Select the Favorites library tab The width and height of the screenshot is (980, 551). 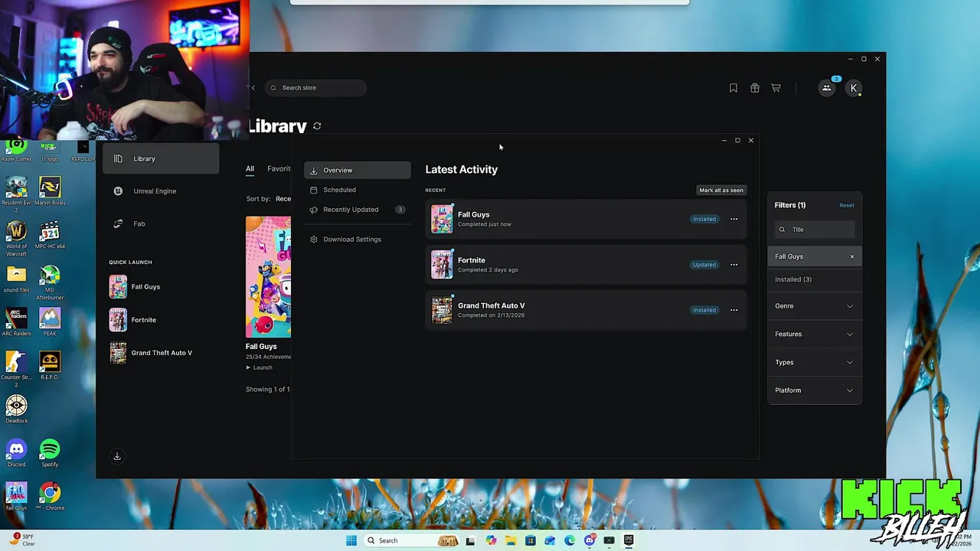tap(279, 169)
